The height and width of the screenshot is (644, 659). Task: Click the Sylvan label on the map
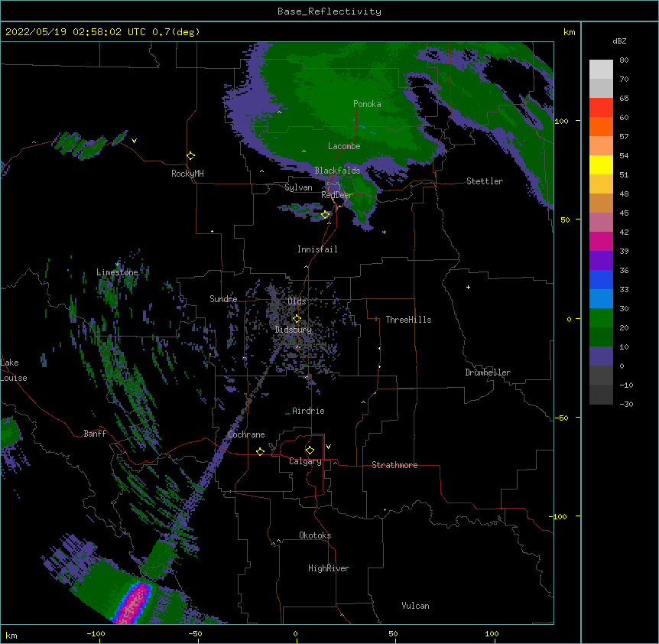298,187
